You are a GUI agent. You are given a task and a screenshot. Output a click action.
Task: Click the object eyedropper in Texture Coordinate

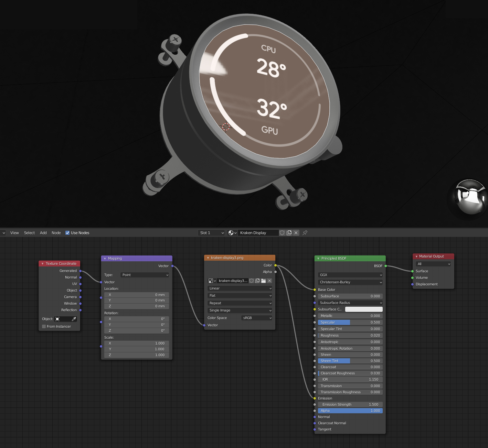click(x=74, y=319)
